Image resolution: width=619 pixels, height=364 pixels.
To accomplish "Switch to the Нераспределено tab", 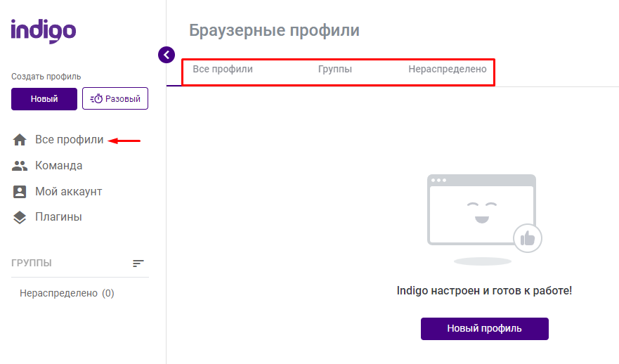I will pos(448,69).
